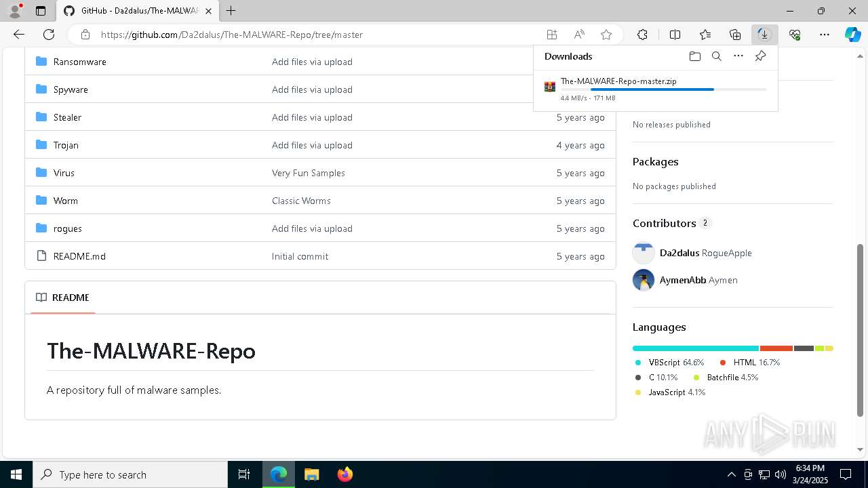Select the README tab
The width and height of the screenshot is (868, 488).
[62, 298]
